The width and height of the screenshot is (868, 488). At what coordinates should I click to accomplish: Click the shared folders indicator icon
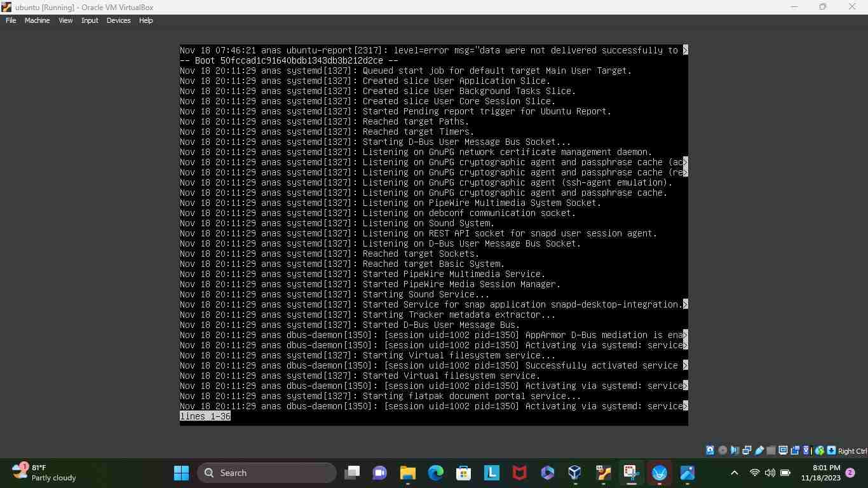pos(771,451)
